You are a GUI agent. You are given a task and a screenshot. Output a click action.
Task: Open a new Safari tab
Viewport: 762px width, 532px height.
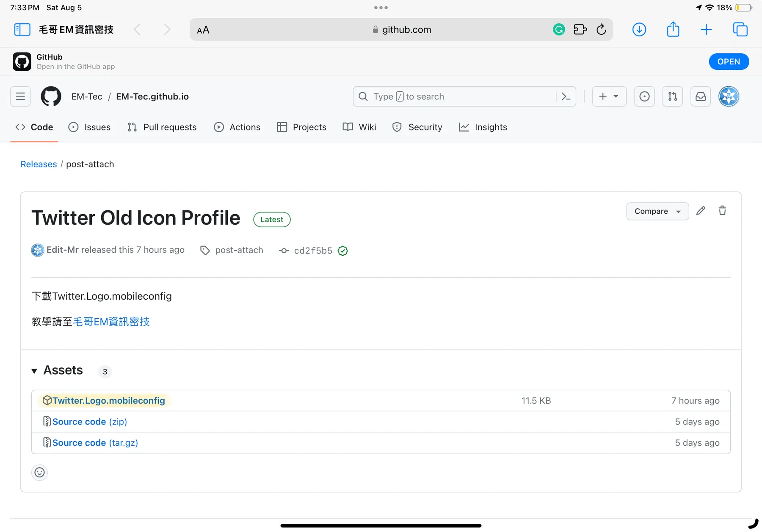[706, 30]
